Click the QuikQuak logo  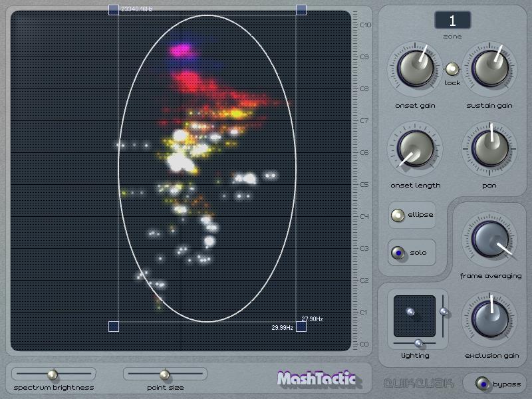(x=419, y=384)
